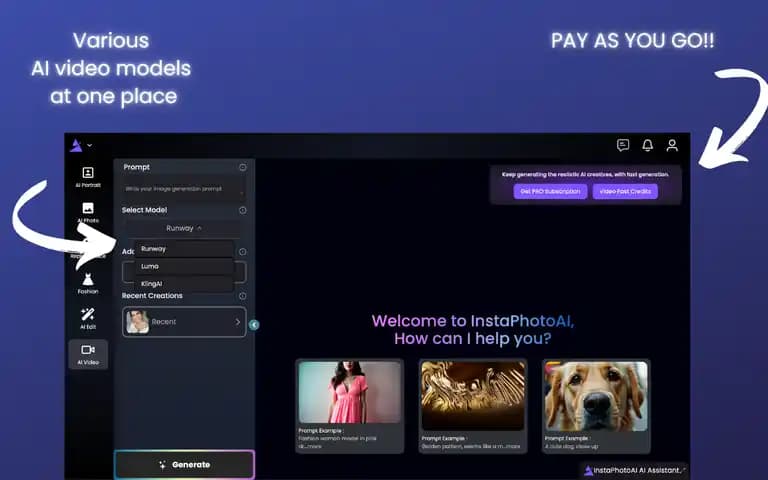This screenshot has width=768, height=480.
Task: Click the info icon next to the Add section
Action: [242, 252]
